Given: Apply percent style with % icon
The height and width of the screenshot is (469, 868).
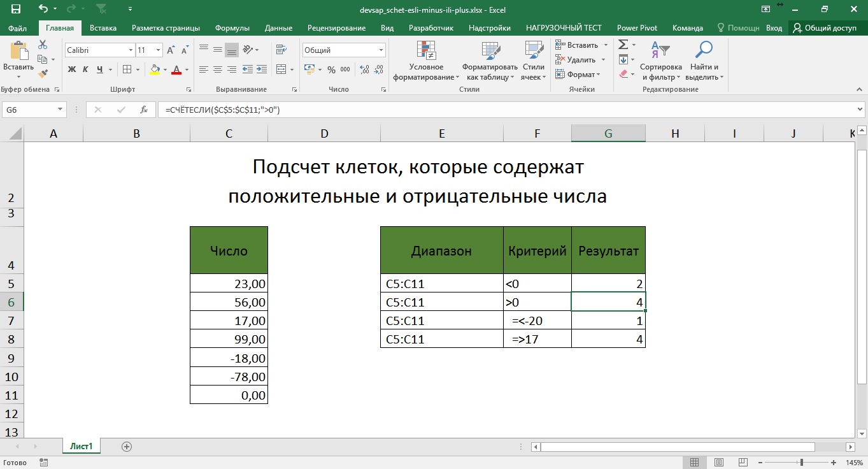Looking at the screenshot, I should [331, 69].
